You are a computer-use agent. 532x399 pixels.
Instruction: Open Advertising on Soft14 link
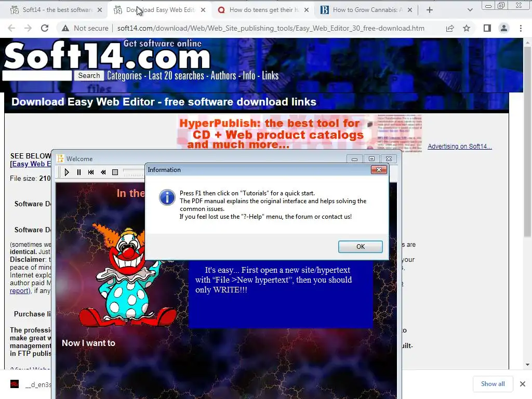459,146
